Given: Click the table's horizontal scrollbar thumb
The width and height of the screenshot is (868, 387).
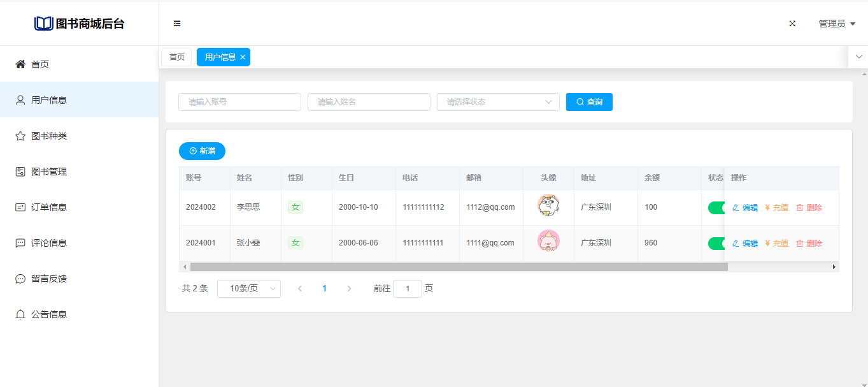Looking at the screenshot, I should click(x=459, y=267).
